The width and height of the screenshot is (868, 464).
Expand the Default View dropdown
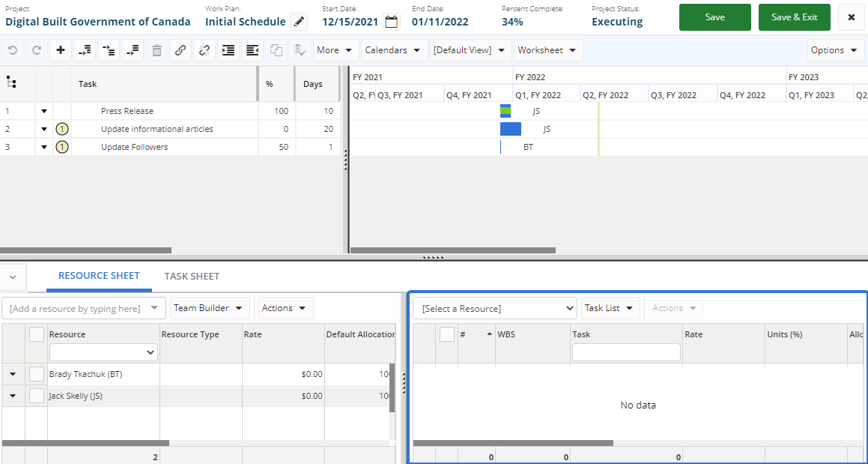pos(470,50)
